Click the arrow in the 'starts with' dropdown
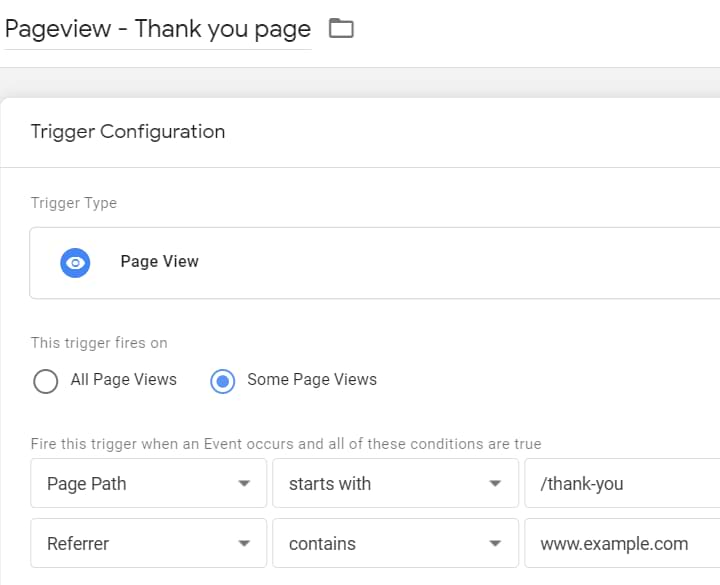 tap(495, 484)
